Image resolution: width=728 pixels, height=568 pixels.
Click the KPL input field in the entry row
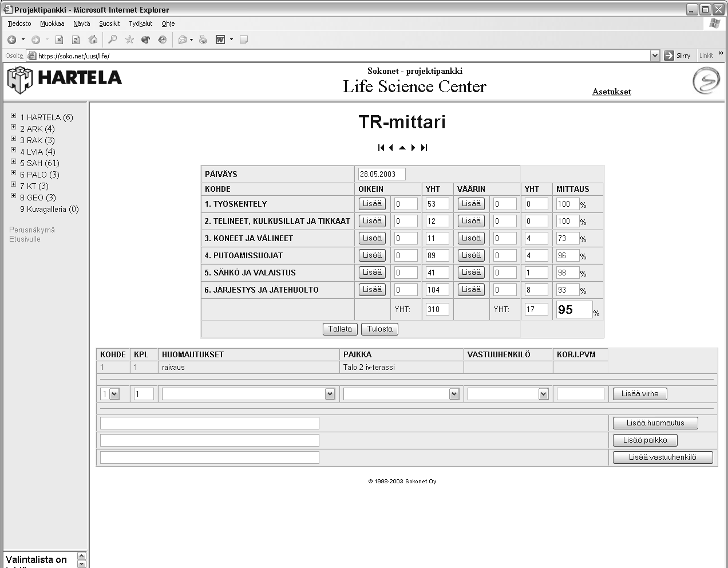[144, 394]
